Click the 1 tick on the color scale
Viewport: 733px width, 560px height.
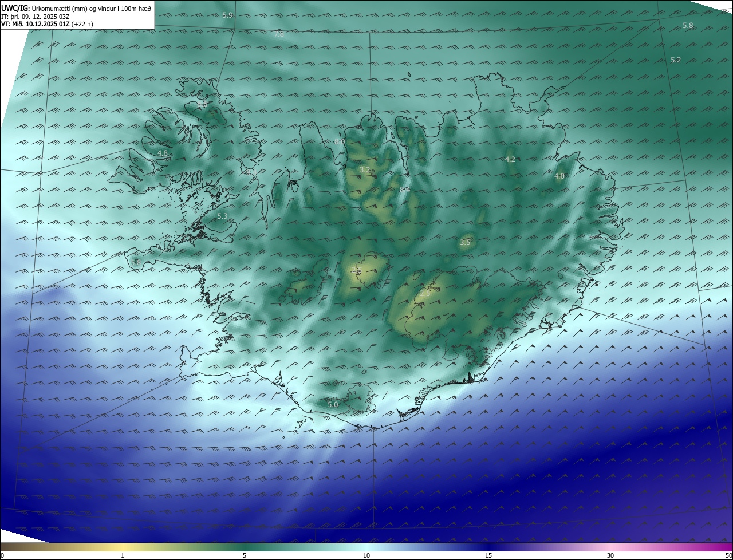[123, 556]
